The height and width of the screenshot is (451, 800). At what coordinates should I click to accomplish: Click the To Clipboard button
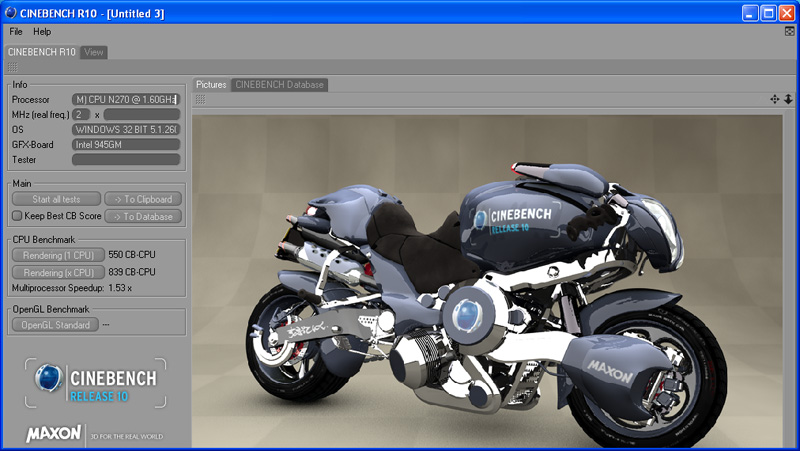(143, 199)
